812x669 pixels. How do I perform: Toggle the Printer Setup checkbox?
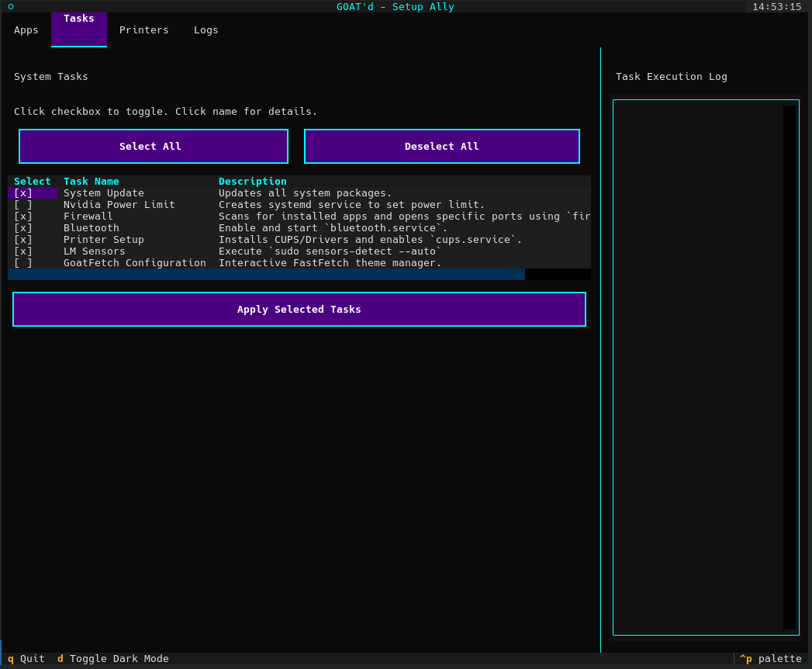[22, 239]
